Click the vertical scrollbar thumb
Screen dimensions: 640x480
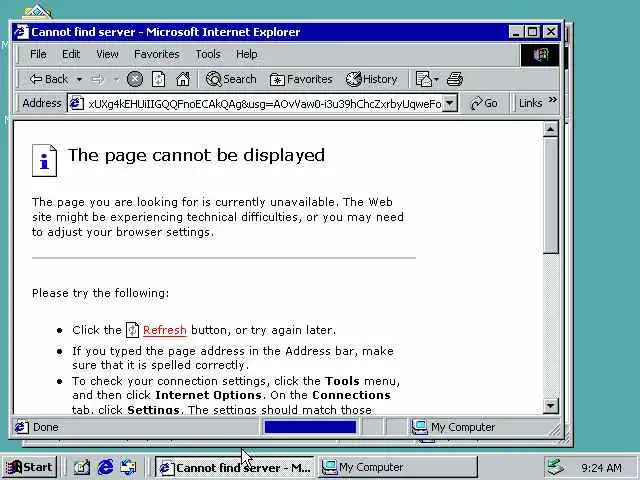pos(551,195)
